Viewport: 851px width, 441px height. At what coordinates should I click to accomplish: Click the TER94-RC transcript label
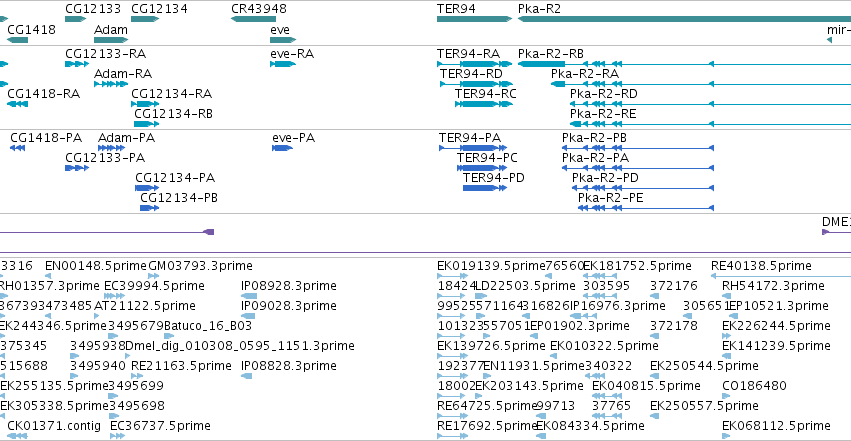486,94
